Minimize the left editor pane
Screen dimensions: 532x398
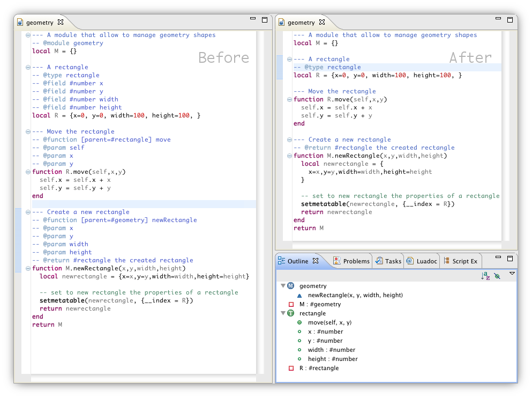(253, 19)
